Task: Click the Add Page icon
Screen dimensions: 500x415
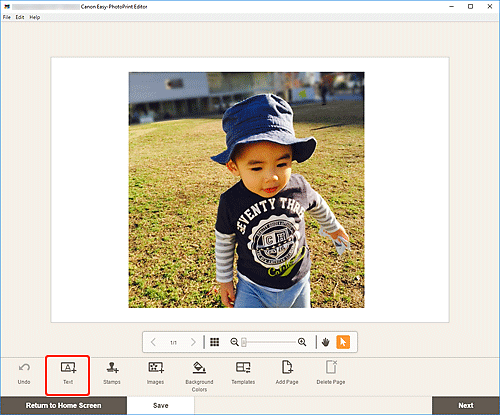Action: coord(287,367)
